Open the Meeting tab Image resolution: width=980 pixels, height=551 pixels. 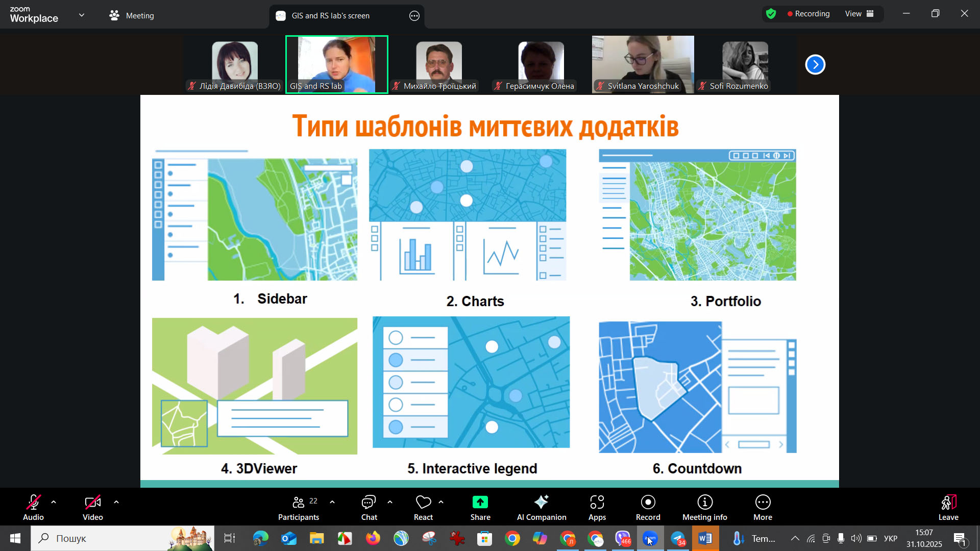tap(132, 16)
